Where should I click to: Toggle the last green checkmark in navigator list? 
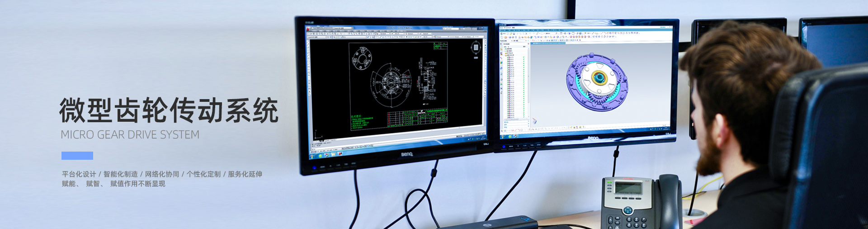524,116
